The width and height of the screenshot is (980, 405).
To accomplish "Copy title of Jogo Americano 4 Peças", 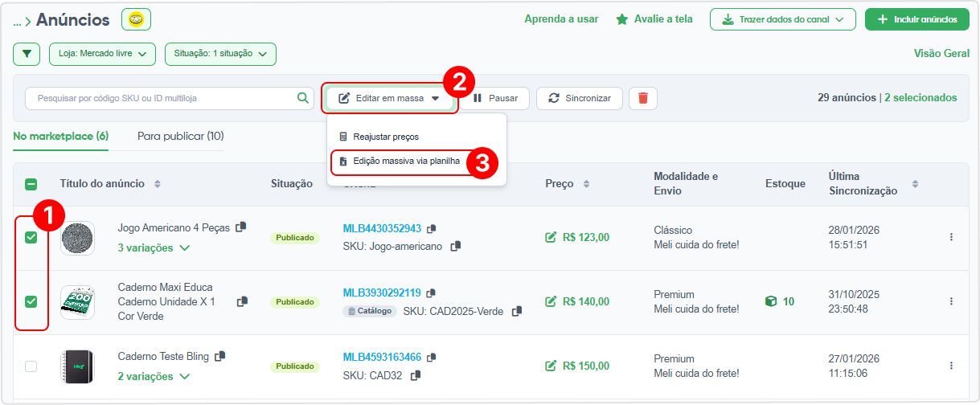I will [x=241, y=227].
